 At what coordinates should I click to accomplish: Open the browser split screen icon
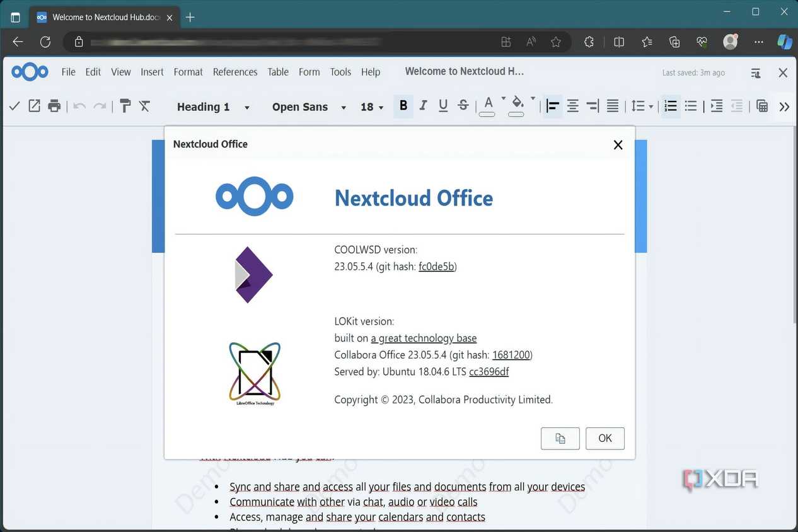tap(619, 42)
